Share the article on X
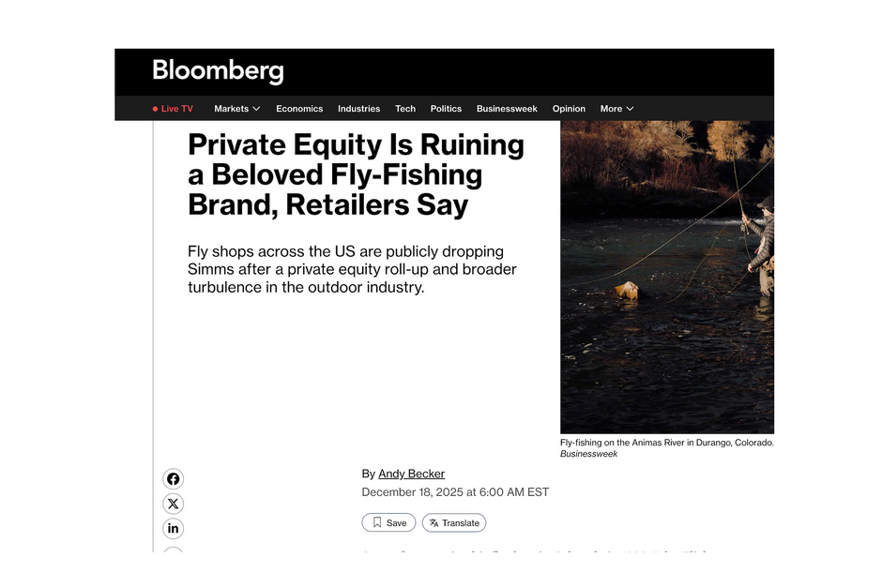Screen dimensions: 882x588 pyautogui.click(x=173, y=504)
